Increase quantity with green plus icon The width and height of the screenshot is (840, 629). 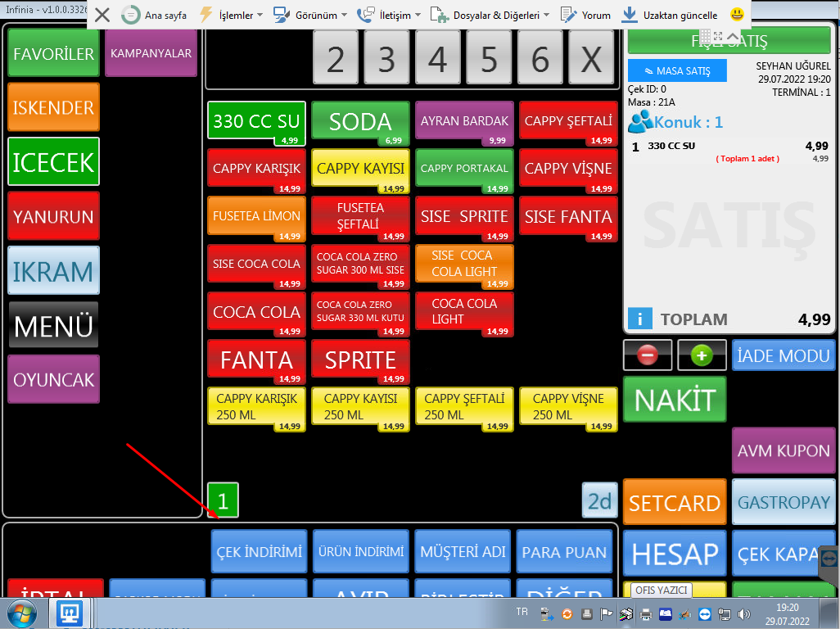pyautogui.click(x=702, y=355)
